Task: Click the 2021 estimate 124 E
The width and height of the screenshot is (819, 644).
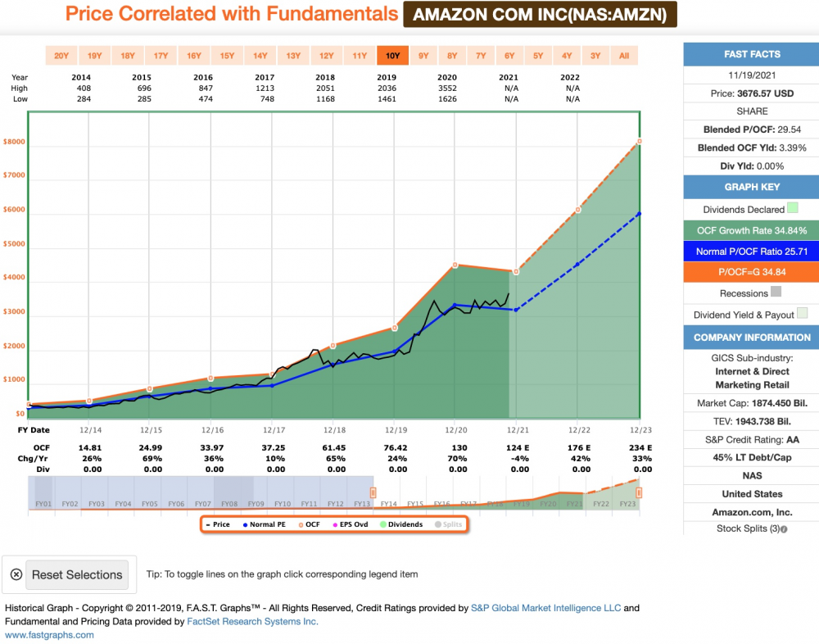Action: [x=518, y=448]
